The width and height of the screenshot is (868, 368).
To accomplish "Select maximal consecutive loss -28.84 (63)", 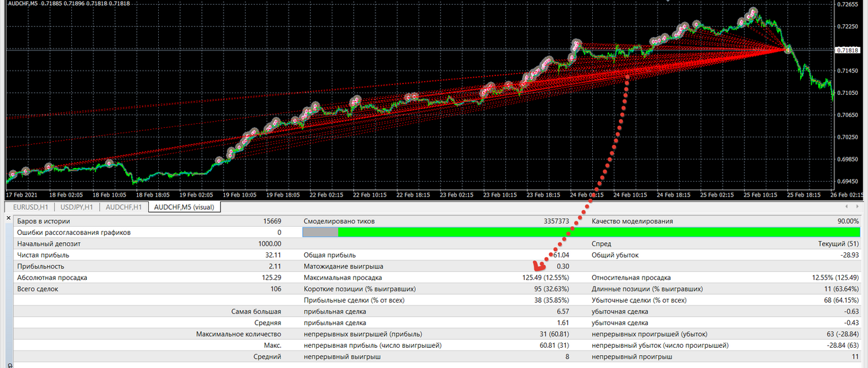I will tap(841, 346).
